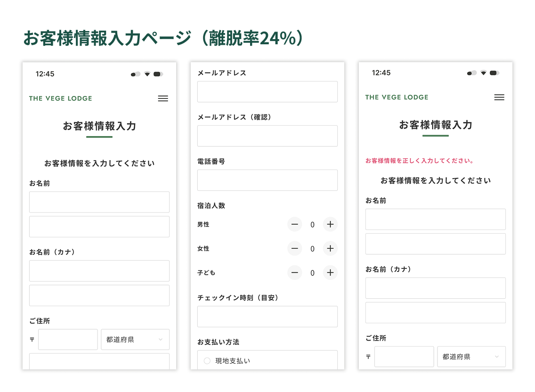Focus the メールアドレス input field
Viewport: 535px width, 392px height.
[x=267, y=92]
